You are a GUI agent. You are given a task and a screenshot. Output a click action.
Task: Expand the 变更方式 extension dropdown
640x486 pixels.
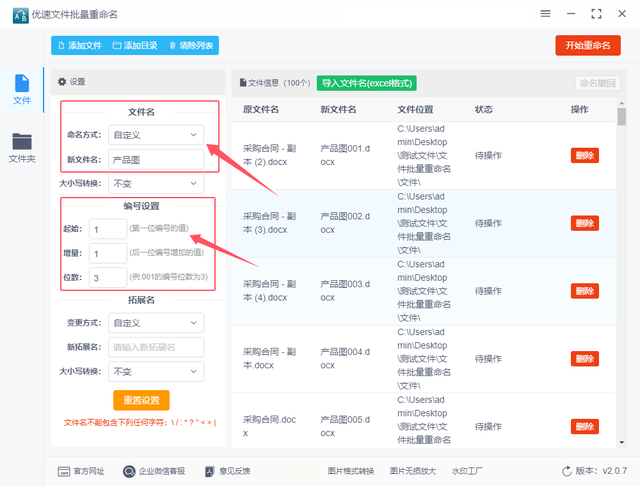[156, 323]
